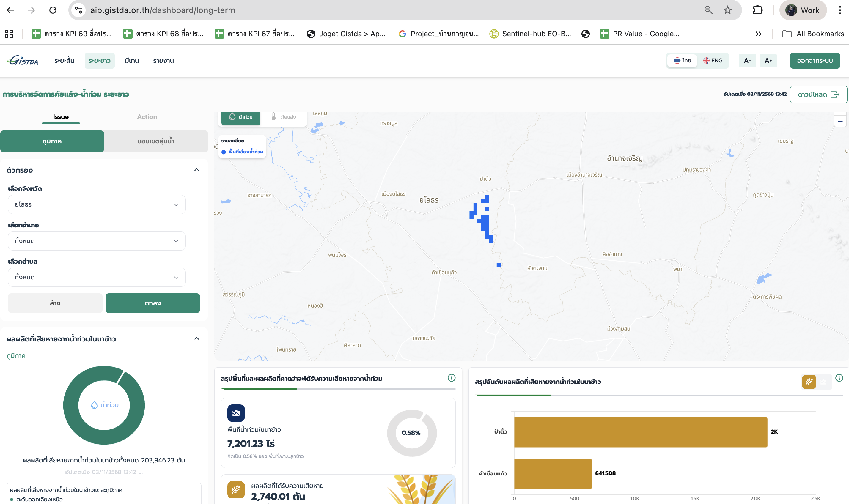Screen dimensions: 849x504
Task: Open the มีเทน menu item
Action: point(131,60)
